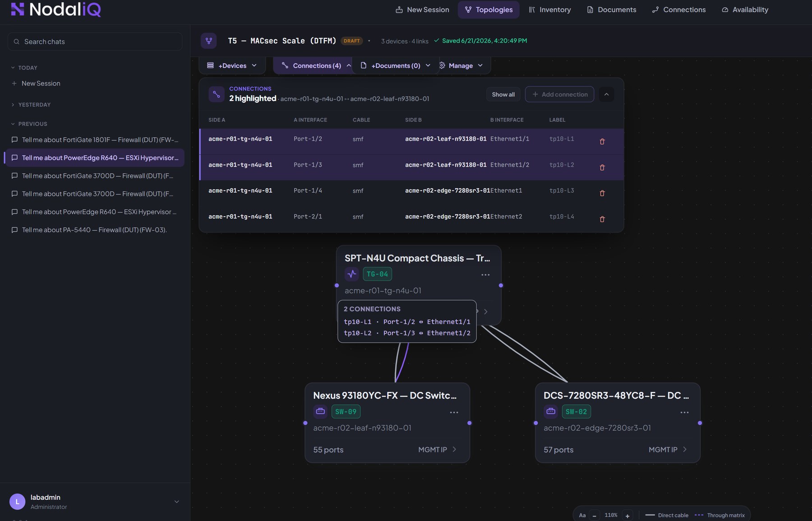
Task: Click the Show all button
Action: (x=503, y=94)
